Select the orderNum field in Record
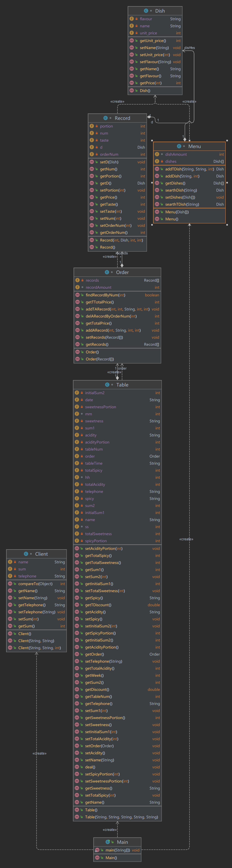This screenshot has width=232, height=868. [x=109, y=154]
